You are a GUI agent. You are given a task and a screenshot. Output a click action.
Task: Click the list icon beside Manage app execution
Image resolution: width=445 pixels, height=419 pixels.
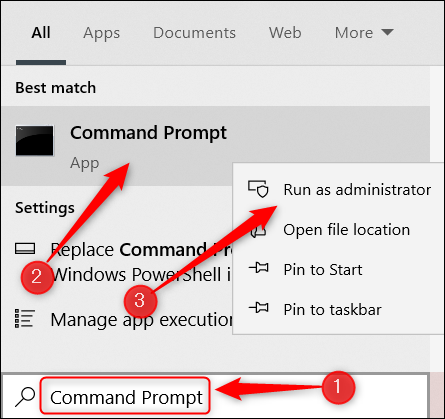pos(25,318)
